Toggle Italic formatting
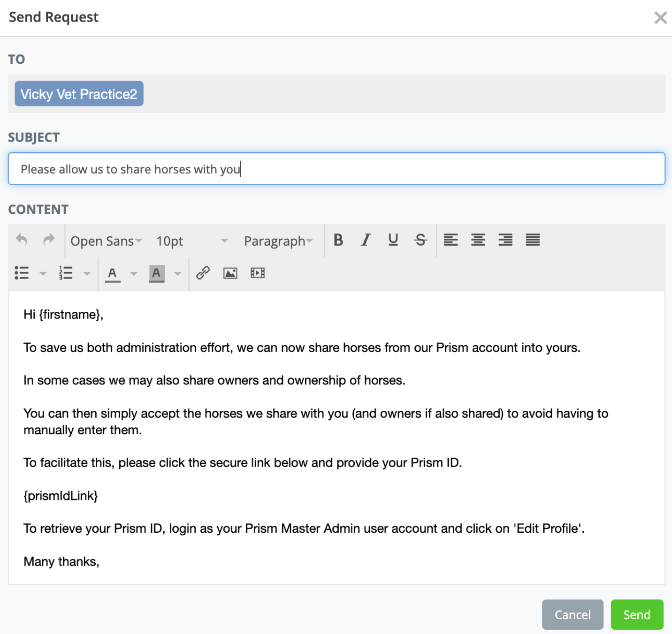The height and width of the screenshot is (634, 672). [x=366, y=240]
